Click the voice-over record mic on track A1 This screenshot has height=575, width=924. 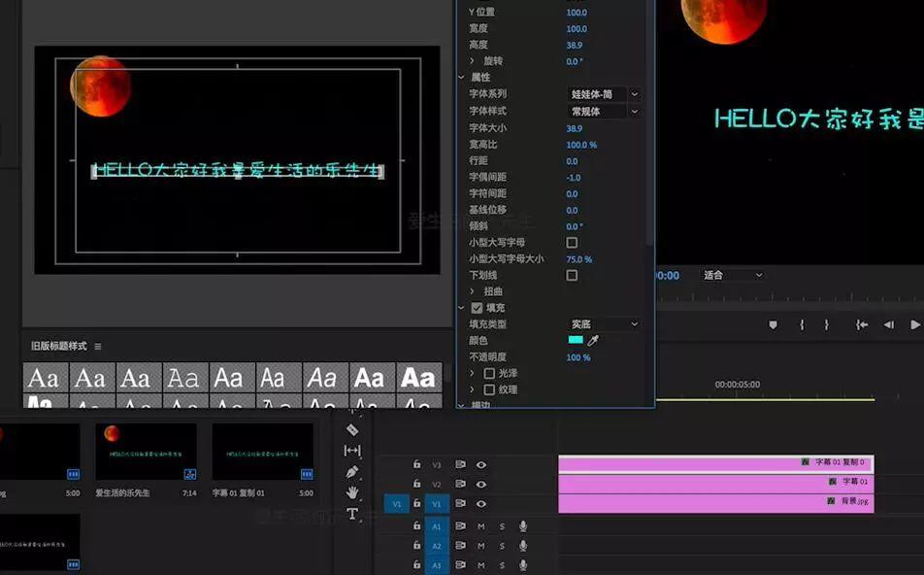[523, 524]
